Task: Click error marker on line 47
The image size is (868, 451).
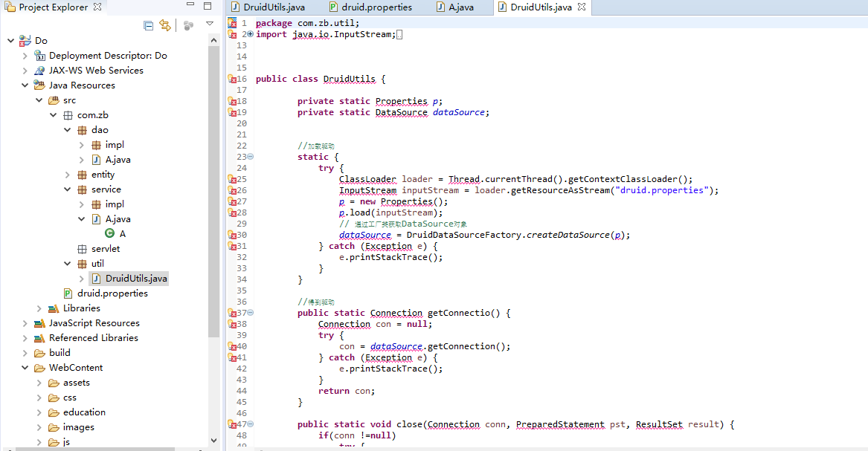Action: [233, 424]
